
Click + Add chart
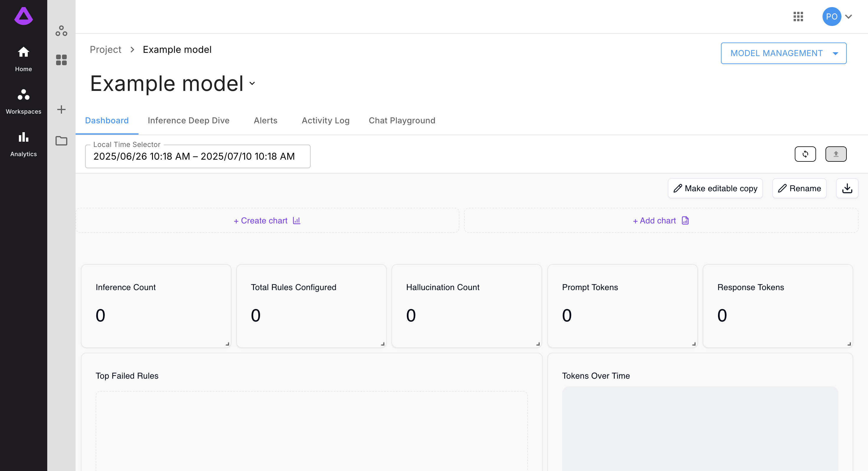tap(661, 221)
